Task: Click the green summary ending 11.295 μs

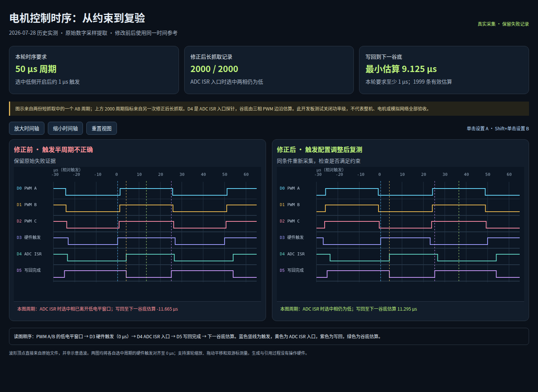Action: [349, 309]
